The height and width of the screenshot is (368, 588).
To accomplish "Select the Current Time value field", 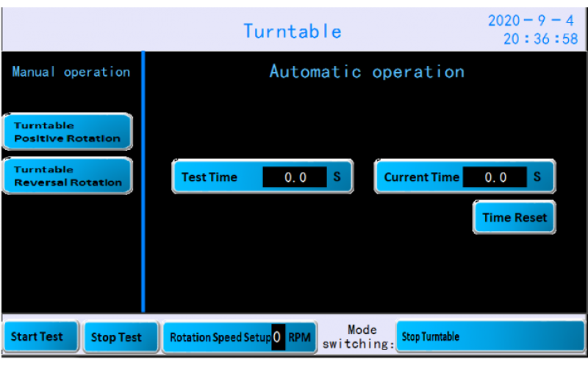I will [495, 177].
